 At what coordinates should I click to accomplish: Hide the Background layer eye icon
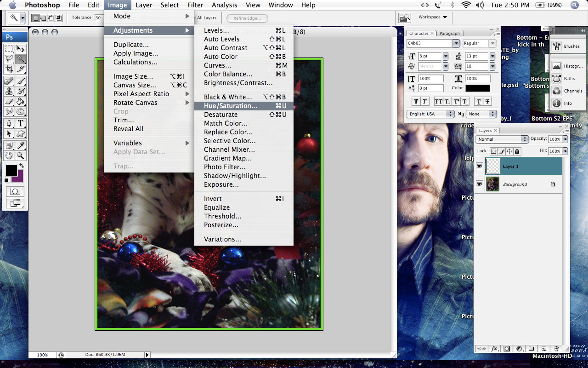pyautogui.click(x=480, y=184)
